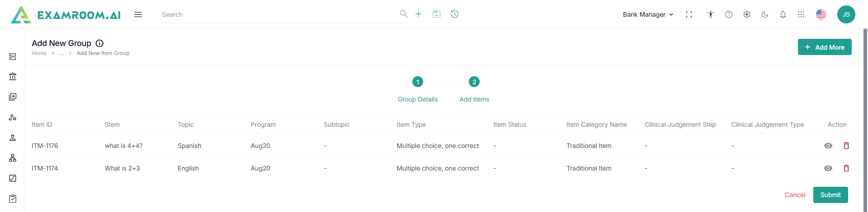Open the history clock icon
This screenshot has width=868, height=212.
[455, 14]
